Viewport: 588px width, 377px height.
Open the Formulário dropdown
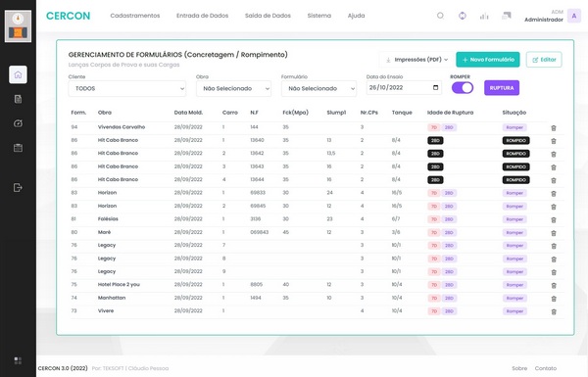pyautogui.click(x=318, y=88)
